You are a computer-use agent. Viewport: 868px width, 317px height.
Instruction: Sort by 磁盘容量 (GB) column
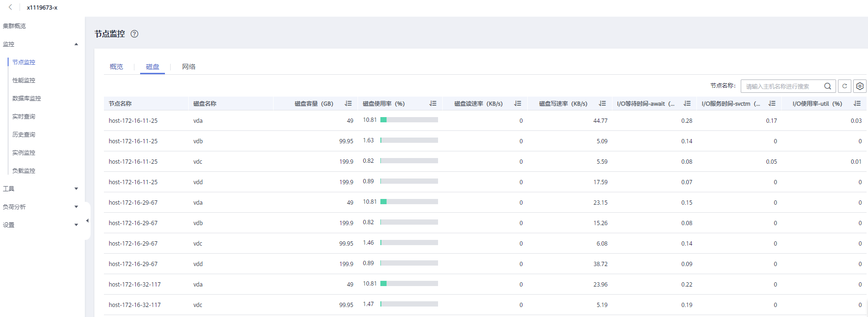pyautogui.click(x=348, y=103)
